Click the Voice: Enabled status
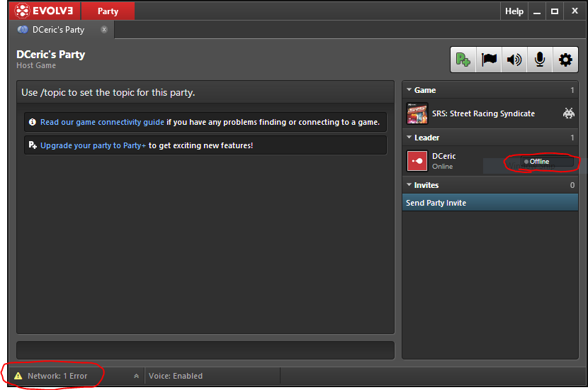Screen dimensions: 588x390 click(x=176, y=376)
